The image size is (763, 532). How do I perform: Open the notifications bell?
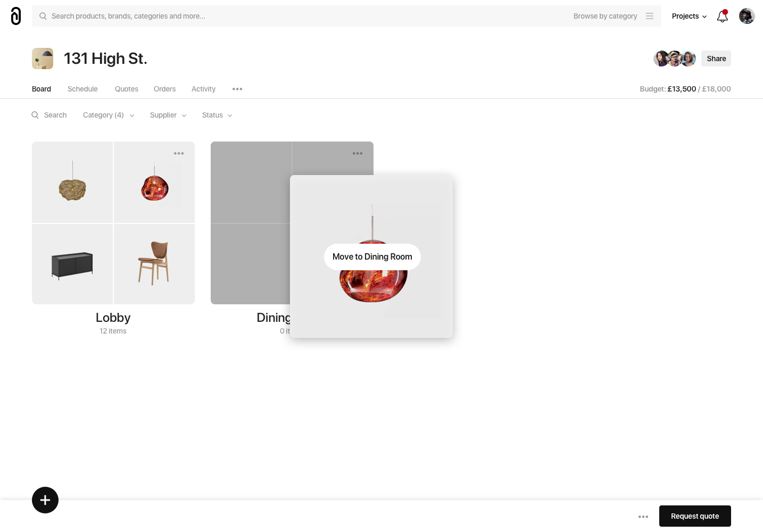[723, 16]
